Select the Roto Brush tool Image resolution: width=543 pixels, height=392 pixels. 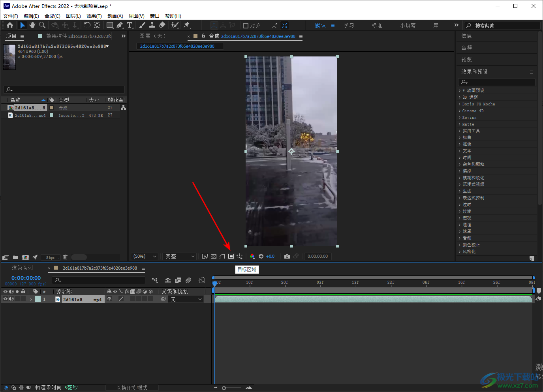pyautogui.click(x=175, y=25)
